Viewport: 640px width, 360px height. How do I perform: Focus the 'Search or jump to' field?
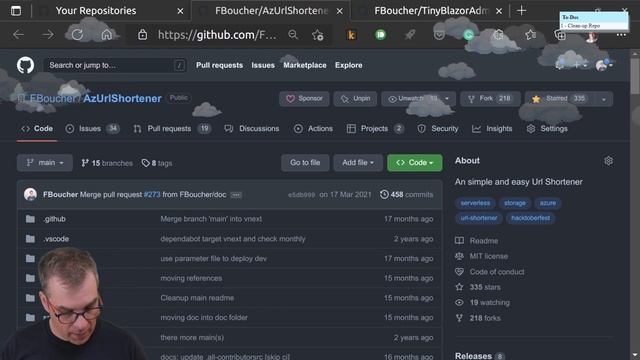115,65
